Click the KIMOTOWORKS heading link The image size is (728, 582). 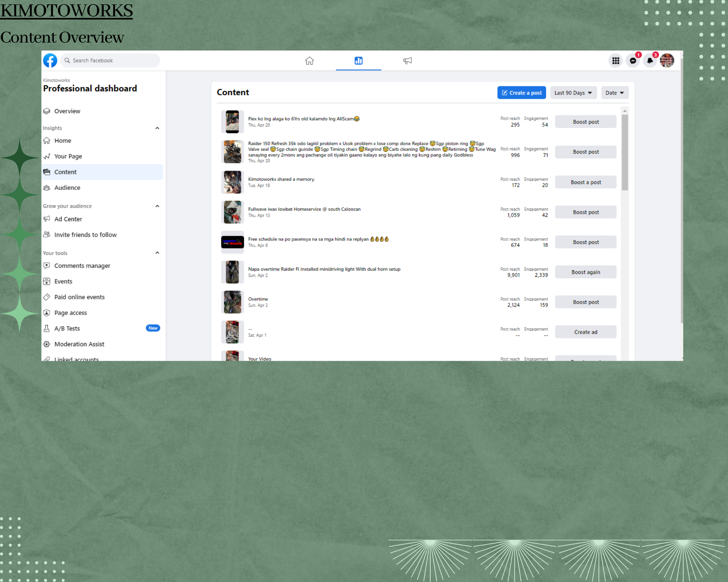tap(67, 11)
